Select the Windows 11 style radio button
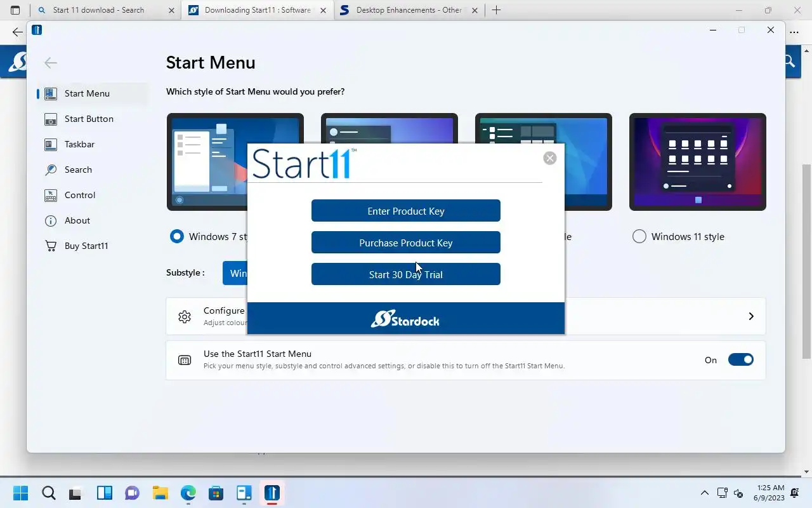 click(x=639, y=236)
